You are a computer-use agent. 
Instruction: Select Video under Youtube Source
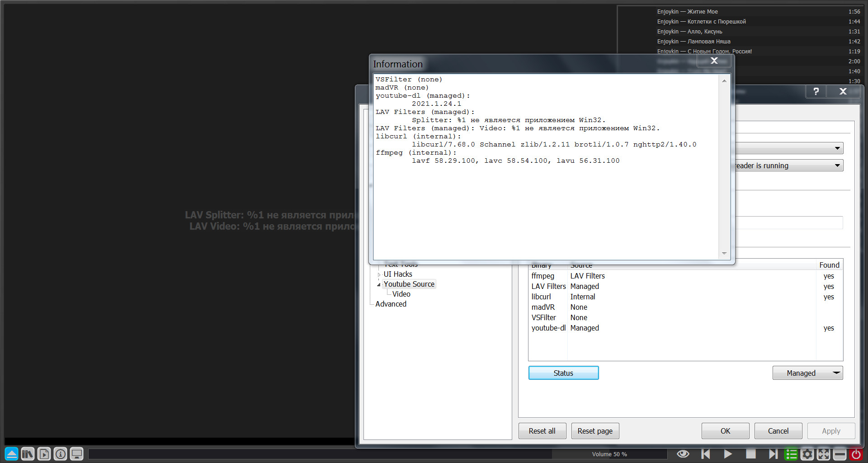(x=401, y=294)
